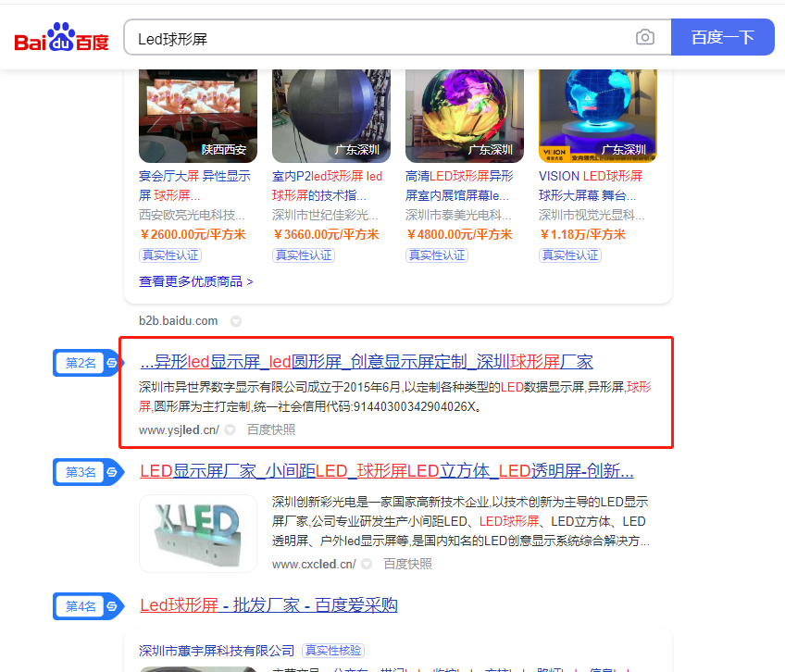Click the link icon on 第4名 badge
785x672 pixels.
point(112,606)
